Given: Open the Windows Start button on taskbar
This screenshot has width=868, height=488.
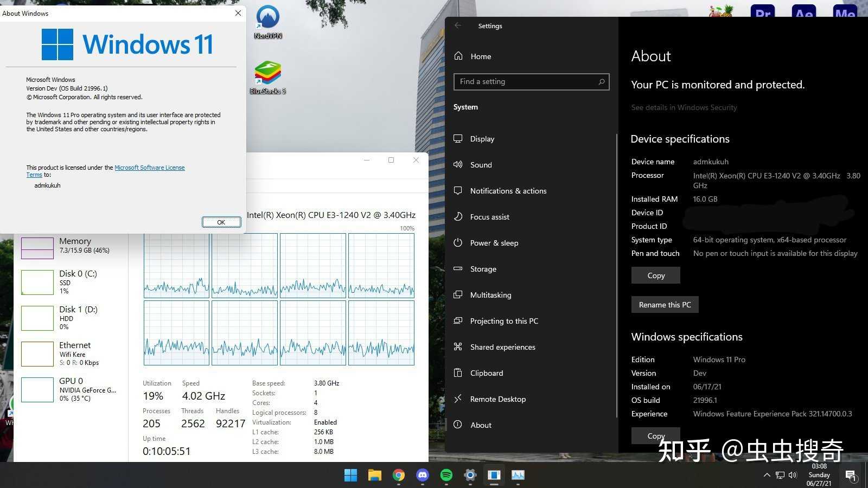Looking at the screenshot, I should pyautogui.click(x=351, y=476).
